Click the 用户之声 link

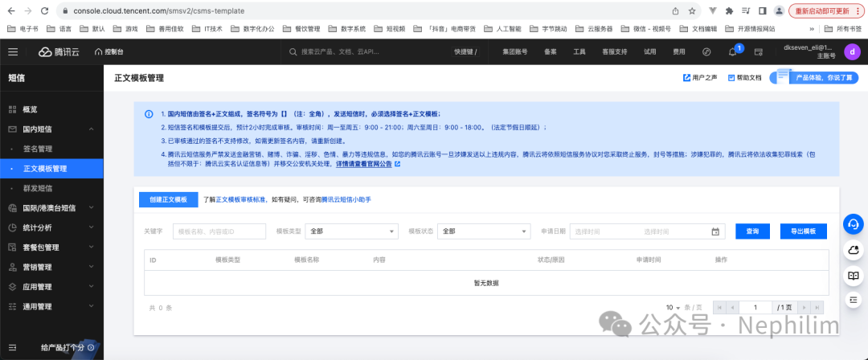[700, 78]
